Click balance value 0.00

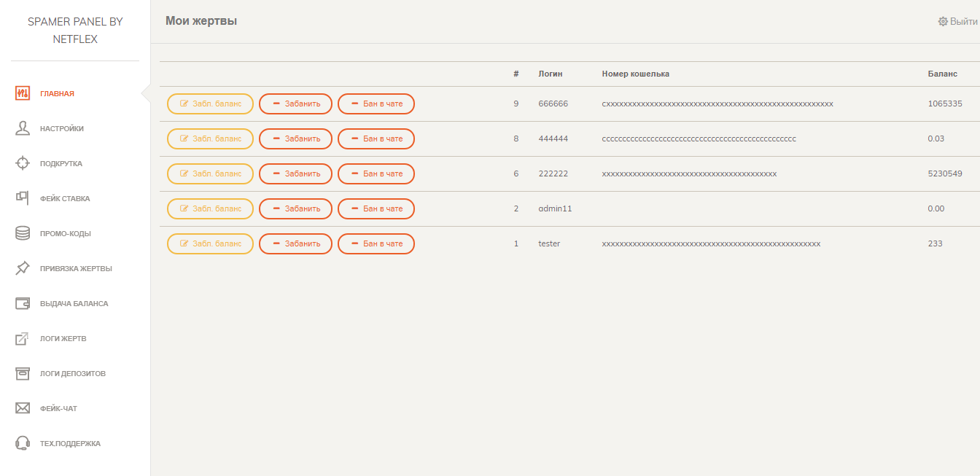click(936, 208)
